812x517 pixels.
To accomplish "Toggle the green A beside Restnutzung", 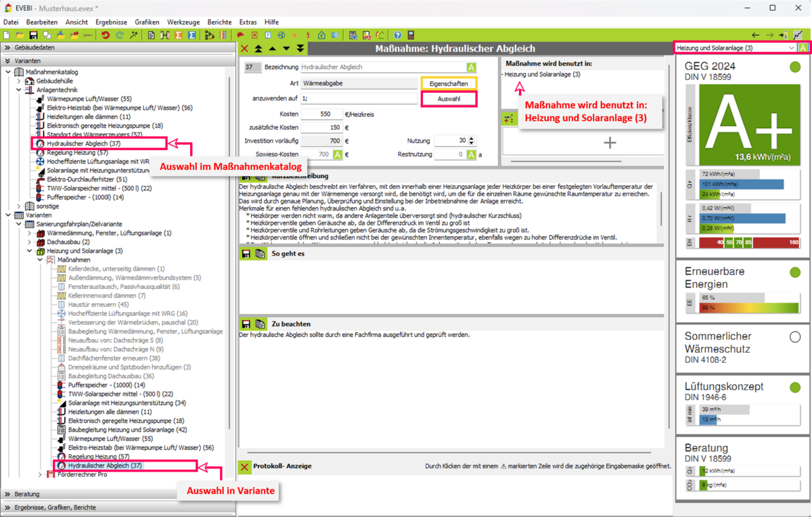I will (x=471, y=155).
